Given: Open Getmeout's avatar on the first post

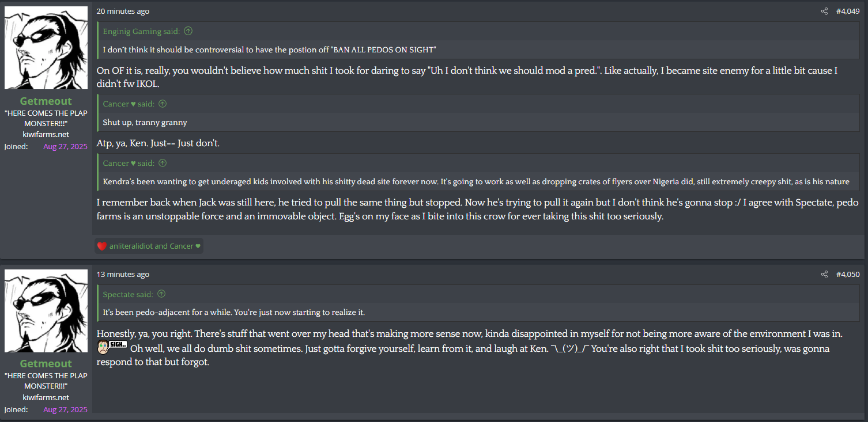Looking at the screenshot, I should (x=46, y=48).
